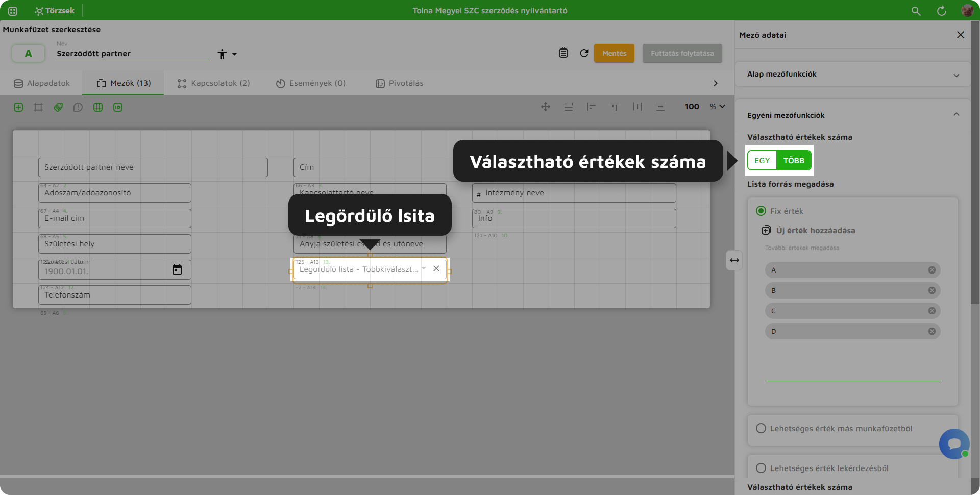Switch to the Alapadatok tab
Image resolution: width=980 pixels, height=495 pixels.
pyautogui.click(x=41, y=83)
